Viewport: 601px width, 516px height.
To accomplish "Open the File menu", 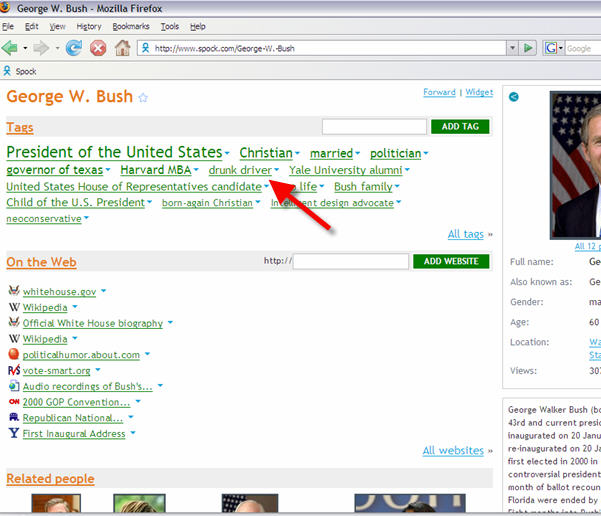I will point(8,26).
